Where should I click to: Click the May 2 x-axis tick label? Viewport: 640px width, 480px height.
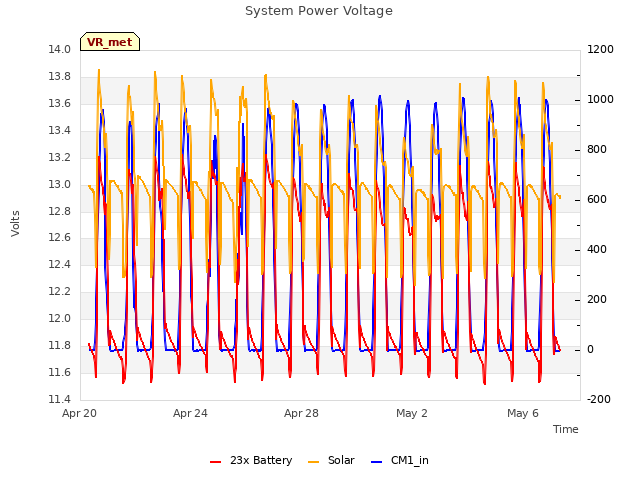click(x=412, y=413)
